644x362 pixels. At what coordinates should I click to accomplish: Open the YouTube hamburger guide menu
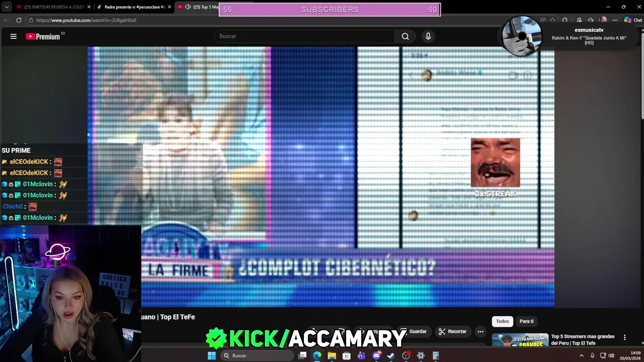(14, 36)
